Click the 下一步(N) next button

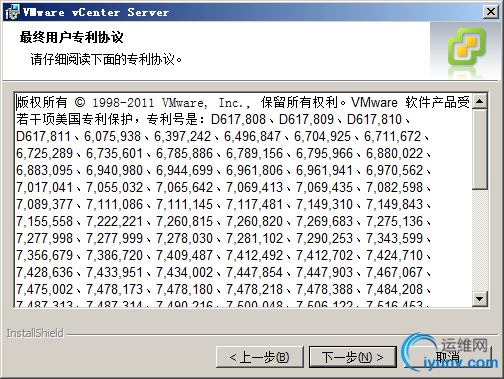pos(353,357)
